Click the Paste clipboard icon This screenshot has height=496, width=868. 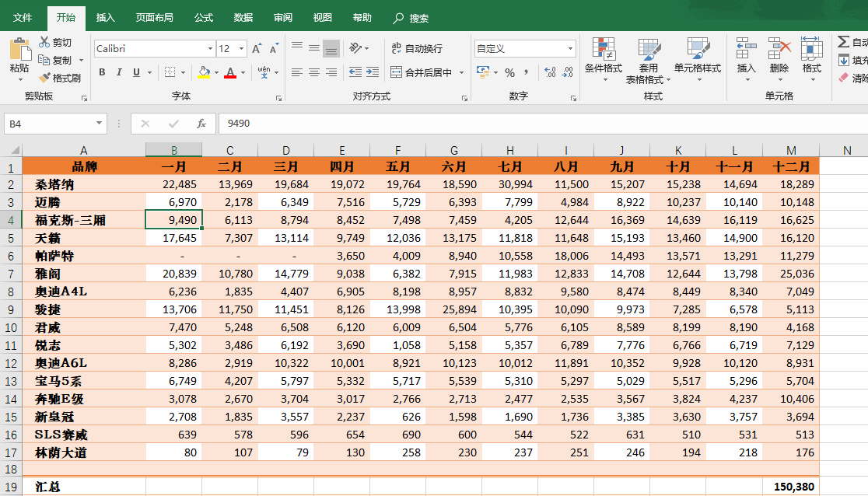[x=20, y=49]
